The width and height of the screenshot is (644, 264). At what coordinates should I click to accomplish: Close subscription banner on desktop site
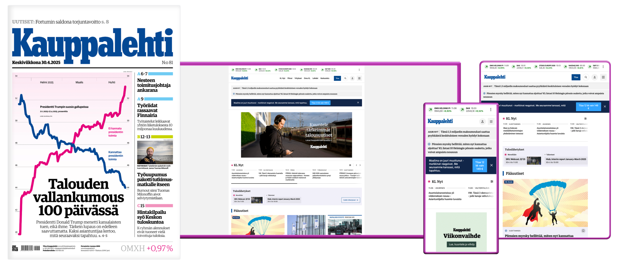pos(358,103)
